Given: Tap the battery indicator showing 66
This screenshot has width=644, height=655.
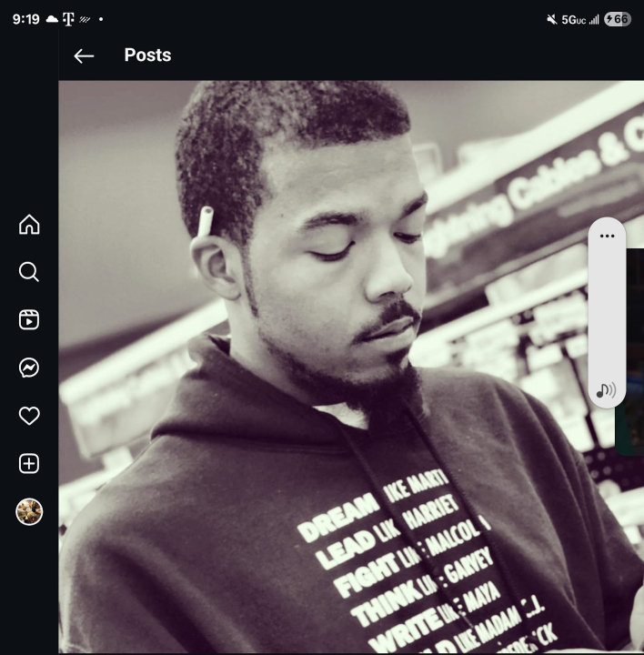Looking at the screenshot, I should coord(618,19).
